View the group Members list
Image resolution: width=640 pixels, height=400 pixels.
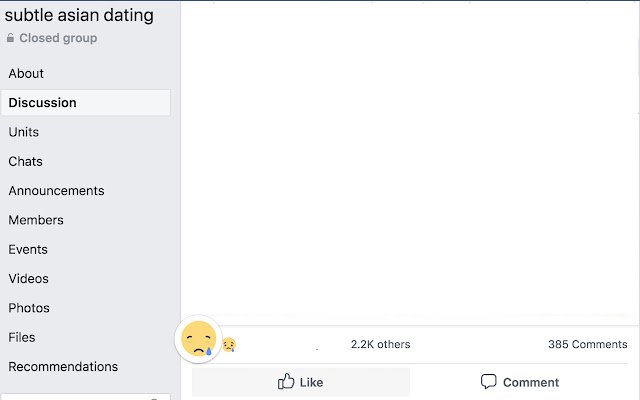pos(36,220)
